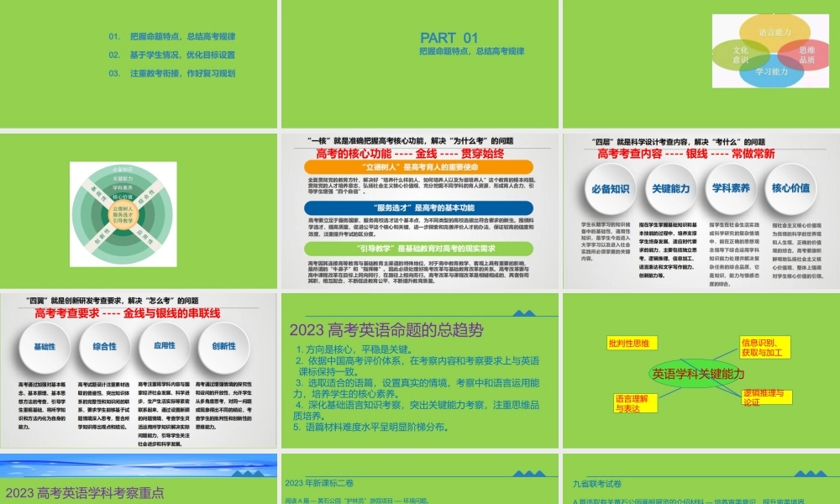
Task: Click the red heading 高考考查要求 金线与银线的串联线
Action: pyautogui.click(x=128, y=313)
